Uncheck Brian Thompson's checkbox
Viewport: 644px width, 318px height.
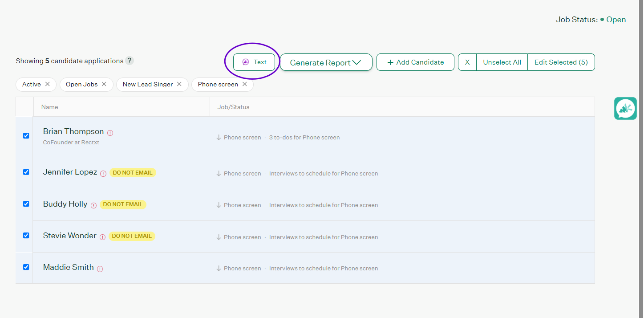coord(26,136)
